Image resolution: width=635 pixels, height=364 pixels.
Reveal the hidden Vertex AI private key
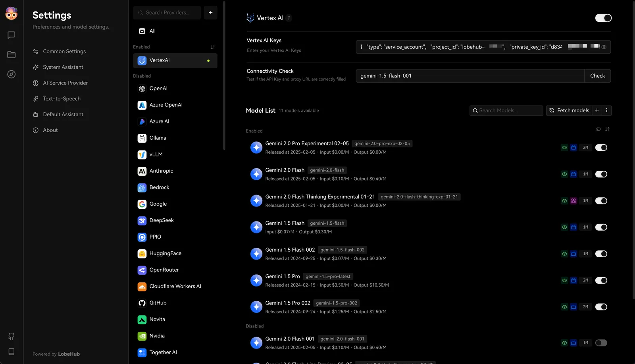click(x=604, y=46)
